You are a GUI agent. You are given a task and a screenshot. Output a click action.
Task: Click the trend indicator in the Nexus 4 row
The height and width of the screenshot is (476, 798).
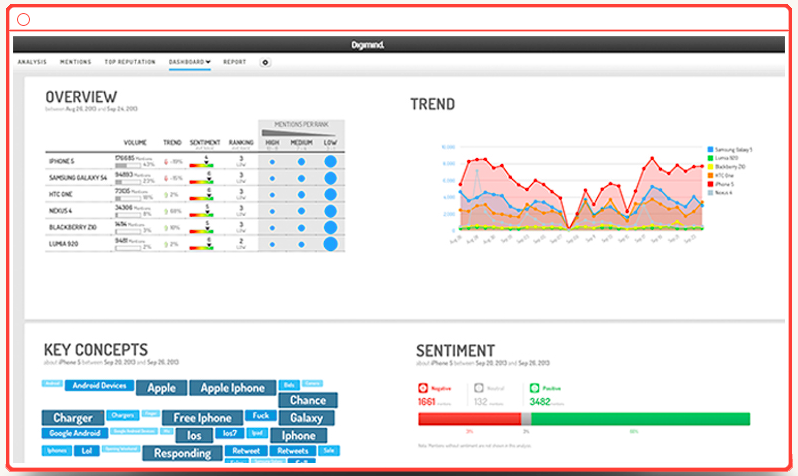[174, 211]
